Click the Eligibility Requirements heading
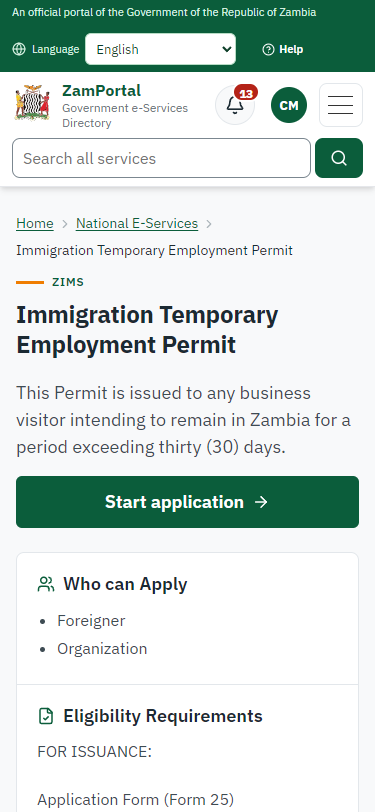 tap(163, 716)
